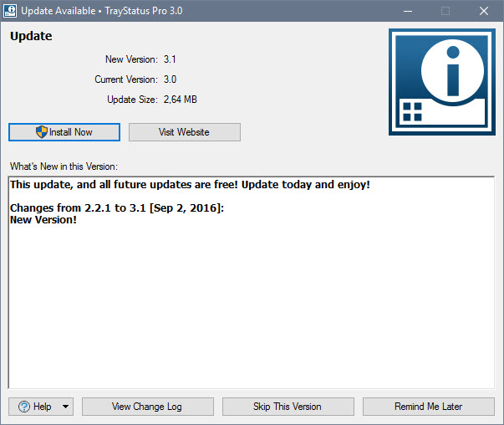Open Visit Website button
Image resolution: width=504 pixels, height=425 pixels.
pos(185,132)
